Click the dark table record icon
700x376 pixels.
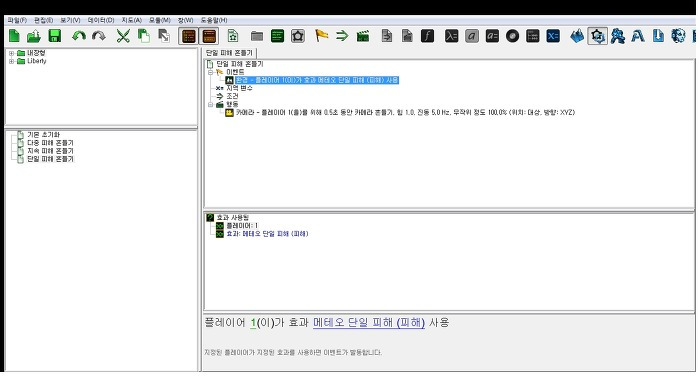click(533, 36)
